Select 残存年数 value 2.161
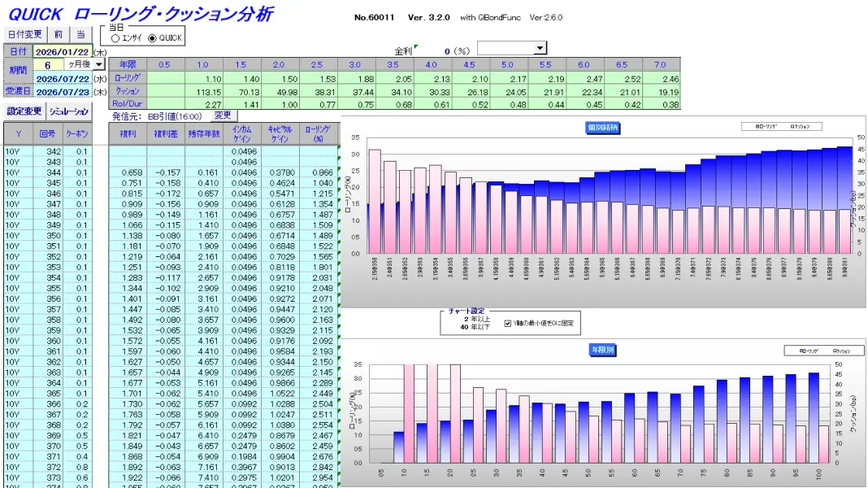 (x=204, y=256)
